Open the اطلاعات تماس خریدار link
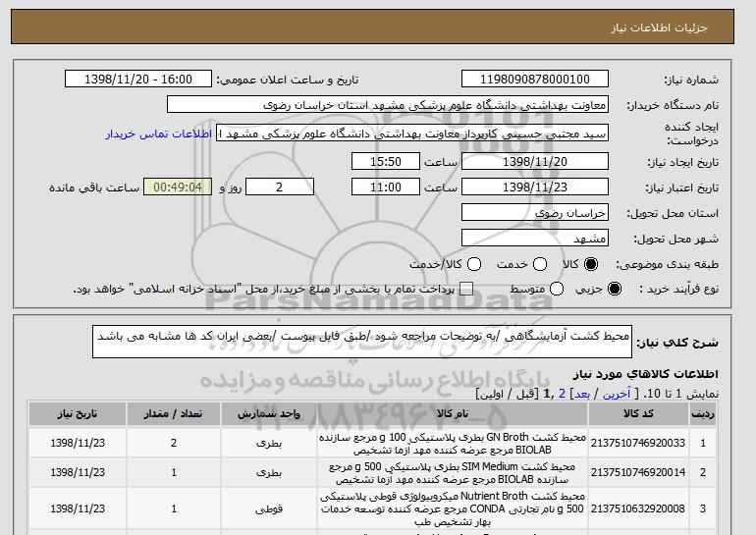 (159, 134)
